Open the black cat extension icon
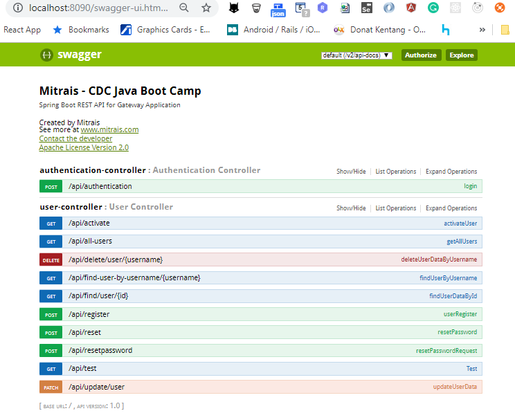 tap(234, 8)
